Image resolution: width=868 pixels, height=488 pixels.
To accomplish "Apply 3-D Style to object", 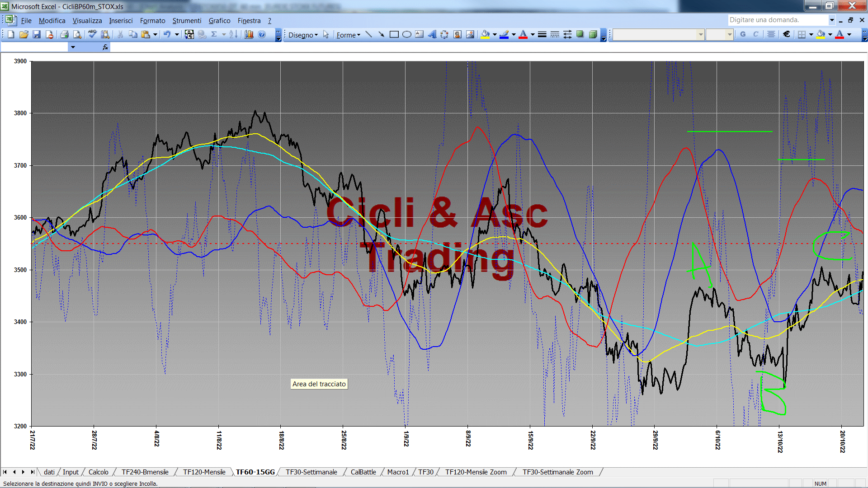I will 593,34.
